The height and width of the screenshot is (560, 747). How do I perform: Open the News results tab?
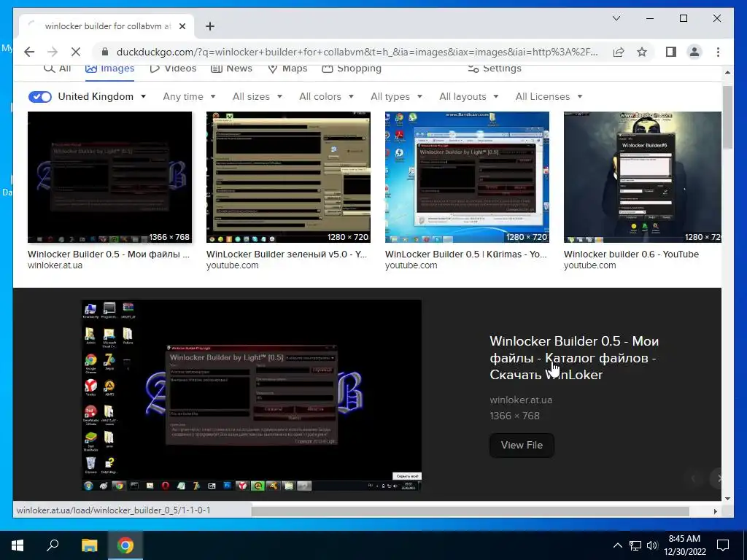[231, 68]
